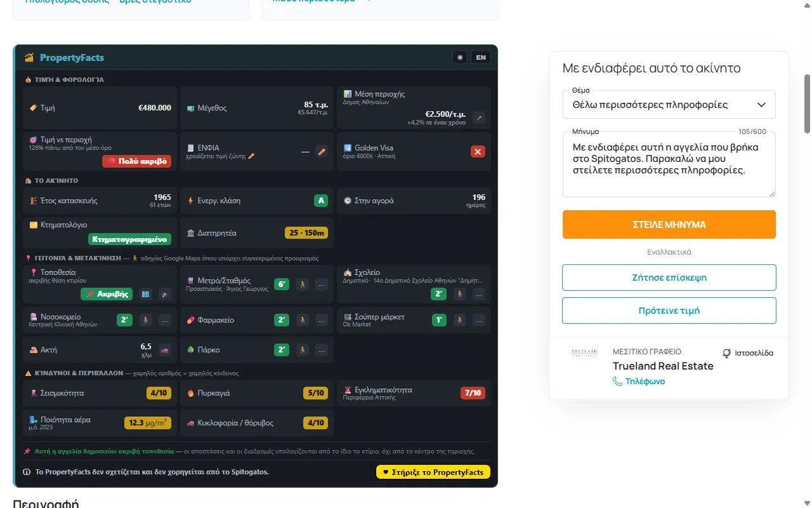The image size is (812, 508).
Task: Click the green exact location notice text
Action: click(x=104, y=451)
